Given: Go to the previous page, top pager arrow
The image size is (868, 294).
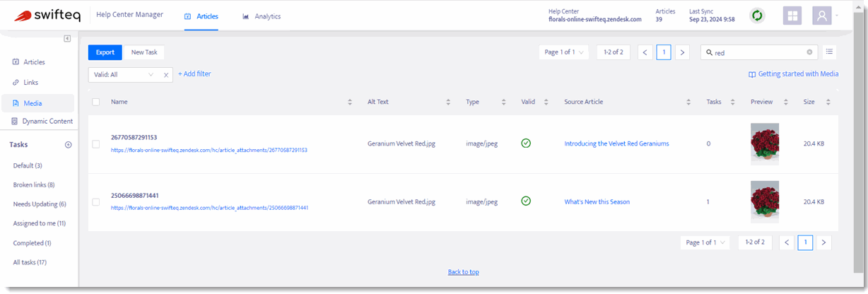Looking at the screenshot, I should click(645, 52).
